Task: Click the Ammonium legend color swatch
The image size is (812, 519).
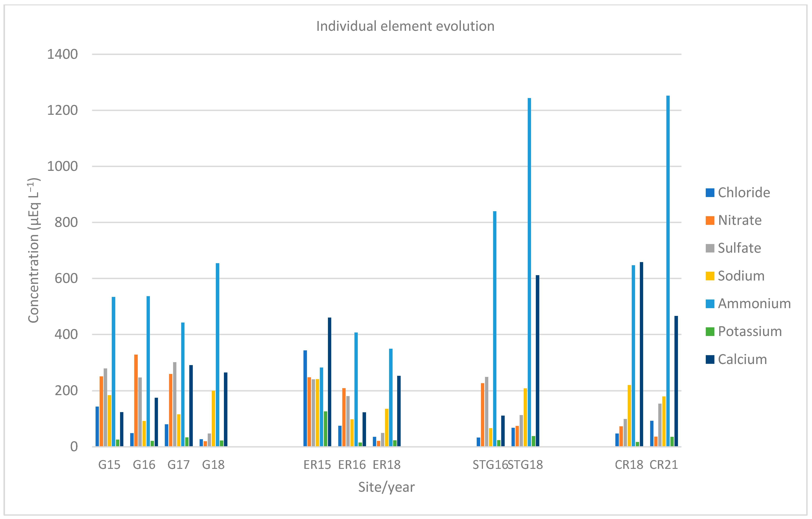Action: (710, 304)
